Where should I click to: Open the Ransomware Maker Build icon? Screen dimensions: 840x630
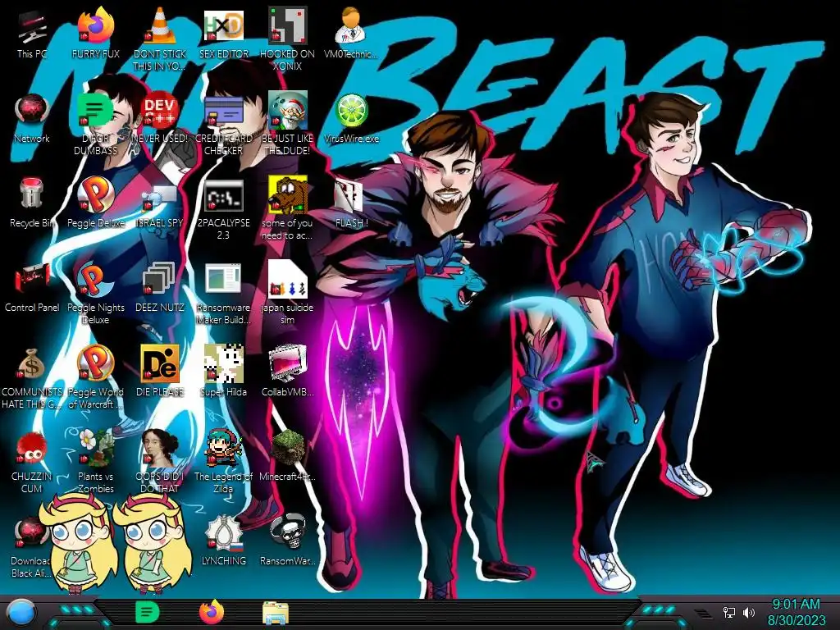tap(223, 279)
